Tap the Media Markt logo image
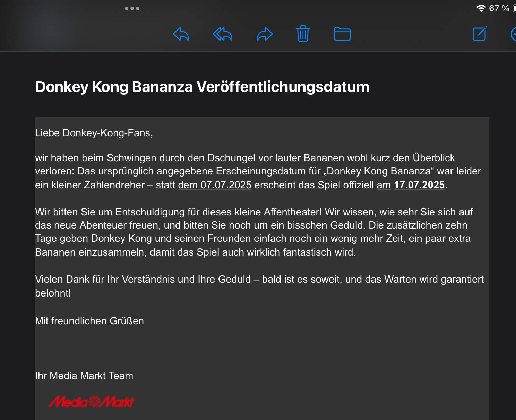Viewport: 516px width, 420px height. 91,402
